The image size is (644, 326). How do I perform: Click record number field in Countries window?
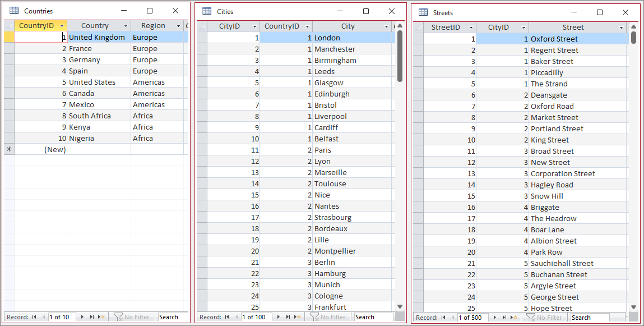62,317
